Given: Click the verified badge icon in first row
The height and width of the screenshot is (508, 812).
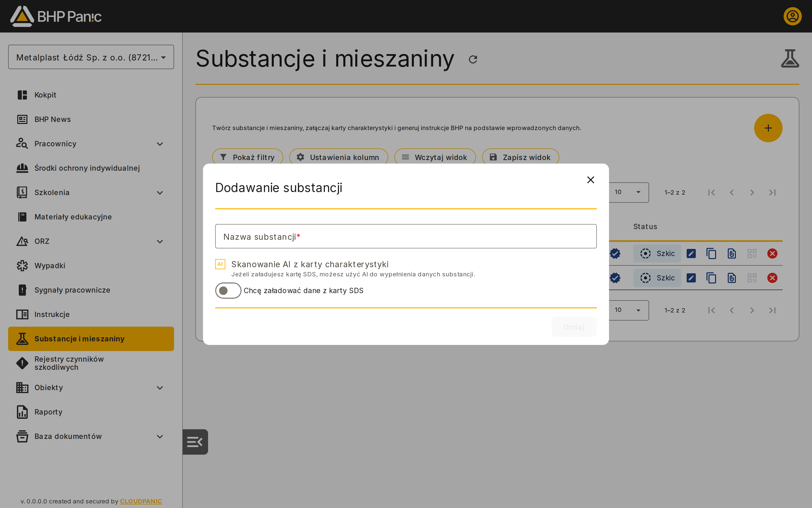Looking at the screenshot, I should pyautogui.click(x=615, y=253).
